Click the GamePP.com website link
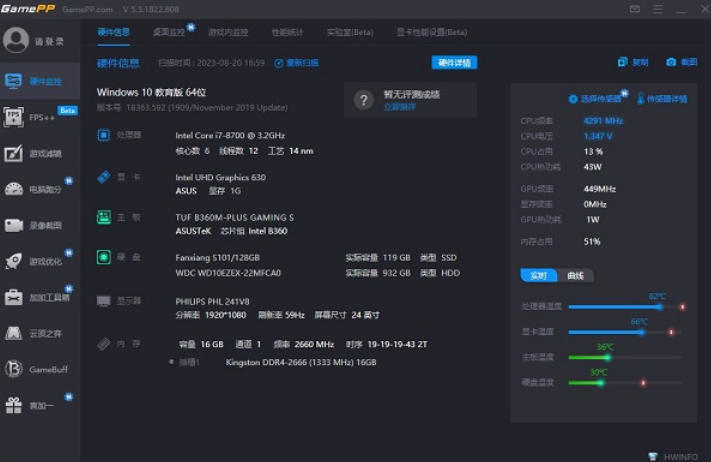711x462 pixels. pos(88,9)
